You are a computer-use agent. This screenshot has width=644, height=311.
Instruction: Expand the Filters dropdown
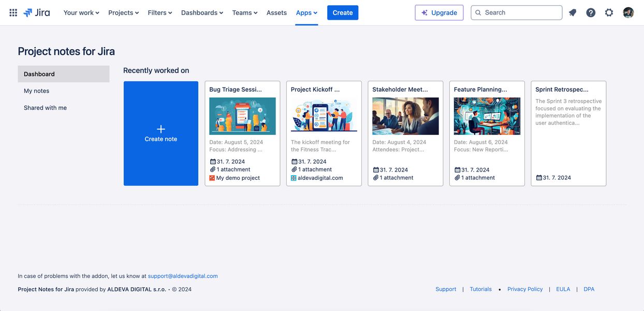click(x=160, y=12)
